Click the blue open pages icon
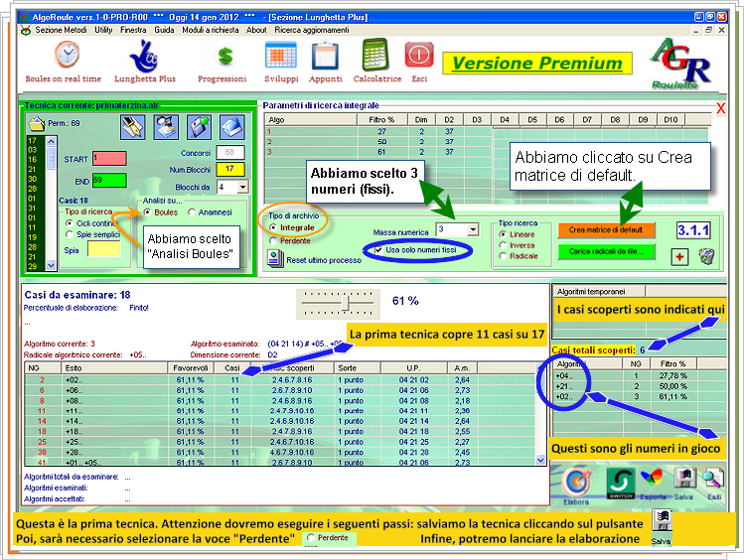Screen dimensions: 744x560 pos(232,127)
